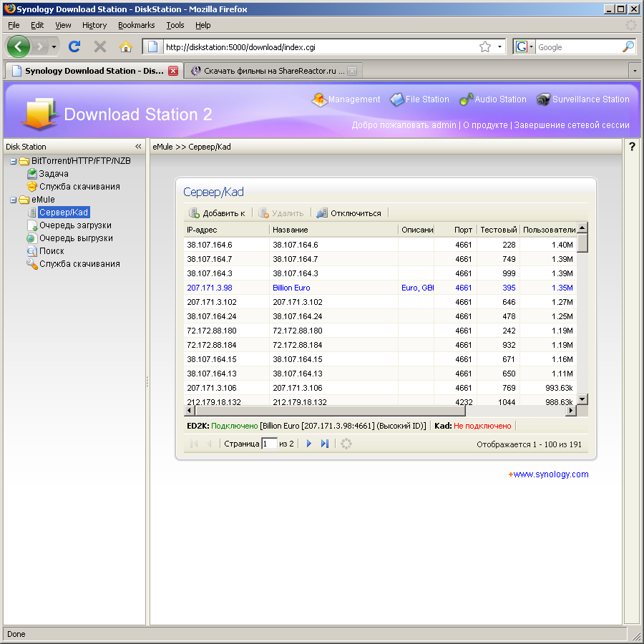
Task: Click the Удалить delete server button
Action: [x=281, y=213]
